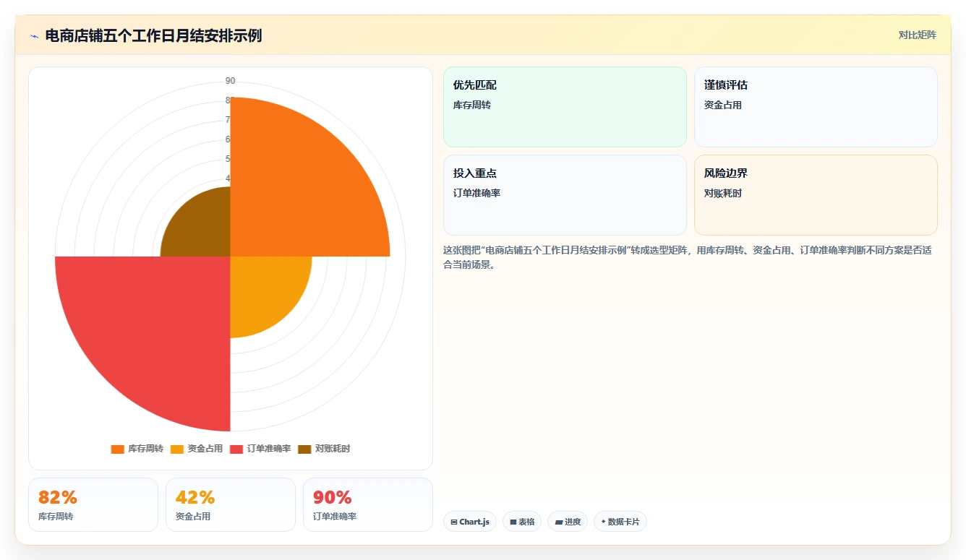This screenshot has width=966, height=560.
Task: Toggle the 资金占用 legend color swatch
Action: pyautogui.click(x=177, y=449)
